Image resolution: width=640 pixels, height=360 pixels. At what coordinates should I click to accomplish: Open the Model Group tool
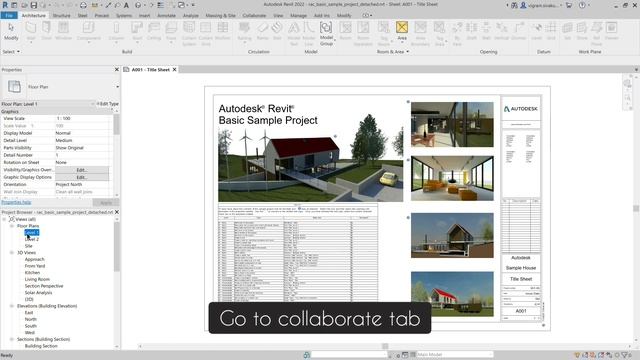point(326,33)
